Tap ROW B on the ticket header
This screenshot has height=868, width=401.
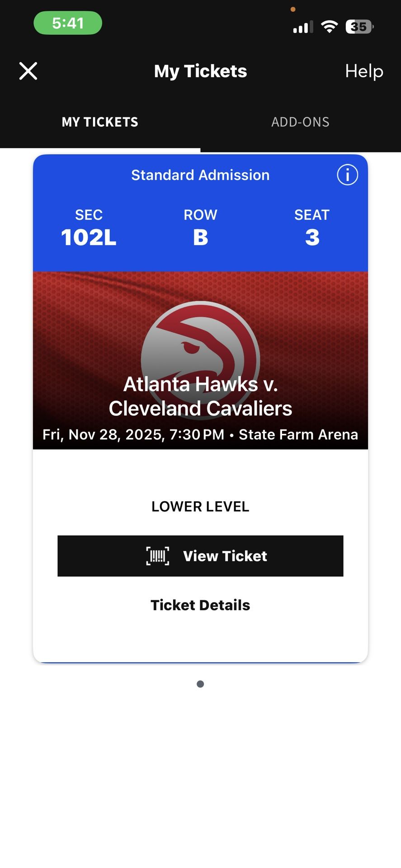point(200,228)
